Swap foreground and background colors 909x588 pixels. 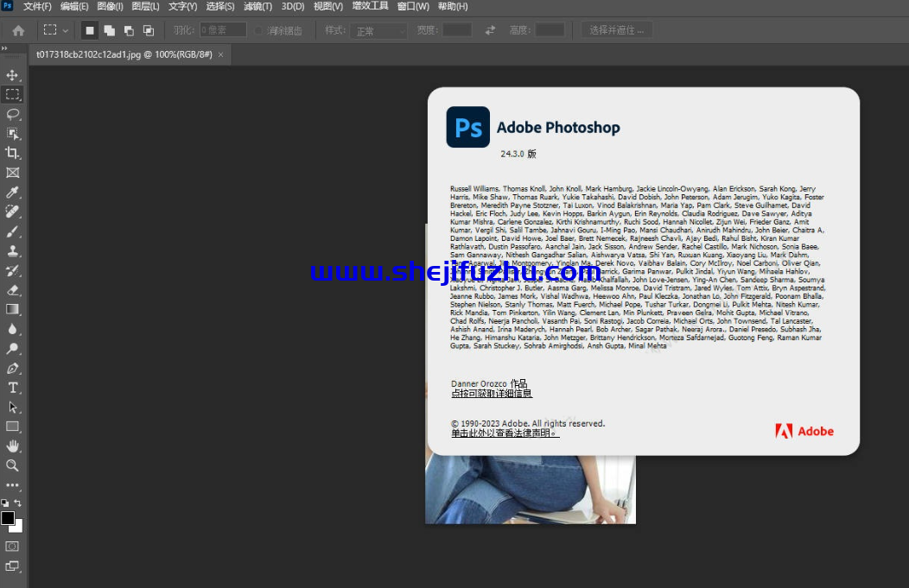coord(18,503)
